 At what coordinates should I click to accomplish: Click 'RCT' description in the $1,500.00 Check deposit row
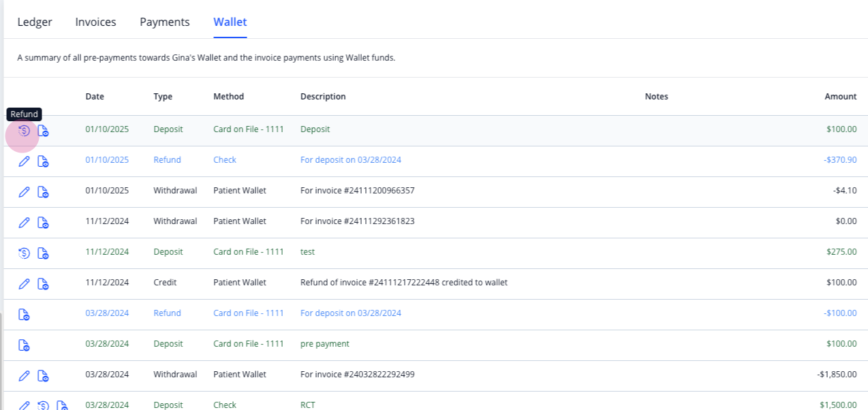[x=308, y=405]
